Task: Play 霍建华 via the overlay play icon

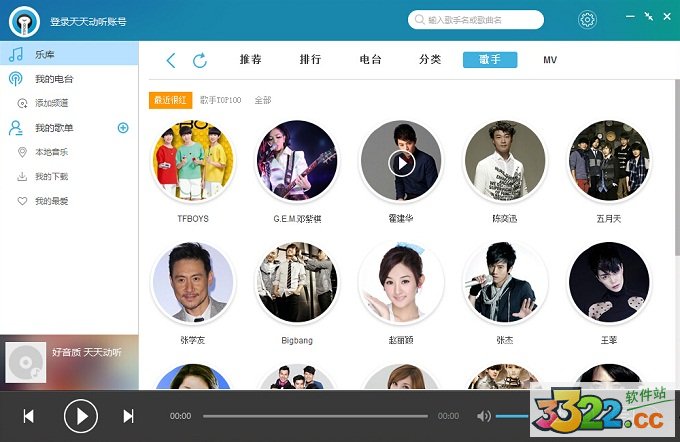Action: (x=402, y=164)
